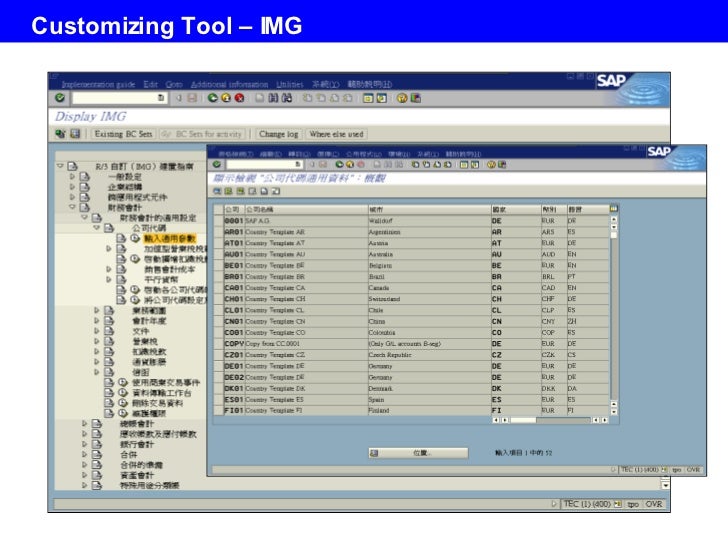The height and width of the screenshot is (546, 728).
Task: Click the 位置... position button below the table
Action: coord(418,453)
